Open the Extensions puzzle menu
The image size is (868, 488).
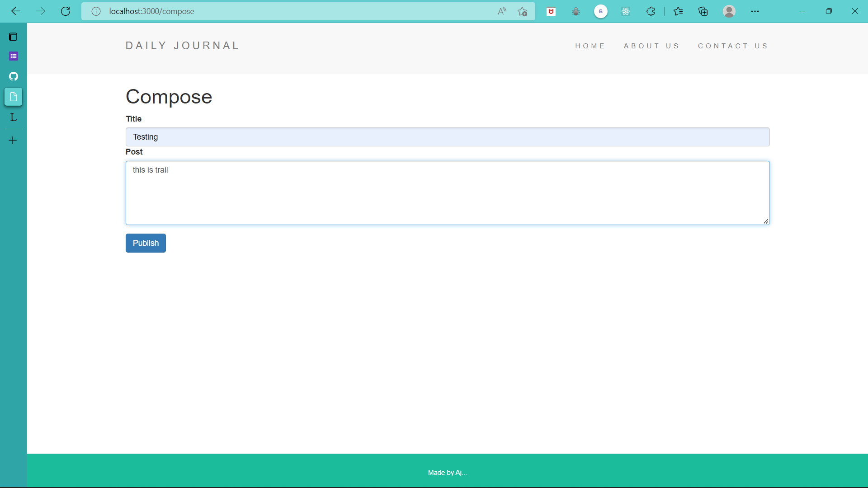coord(651,11)
